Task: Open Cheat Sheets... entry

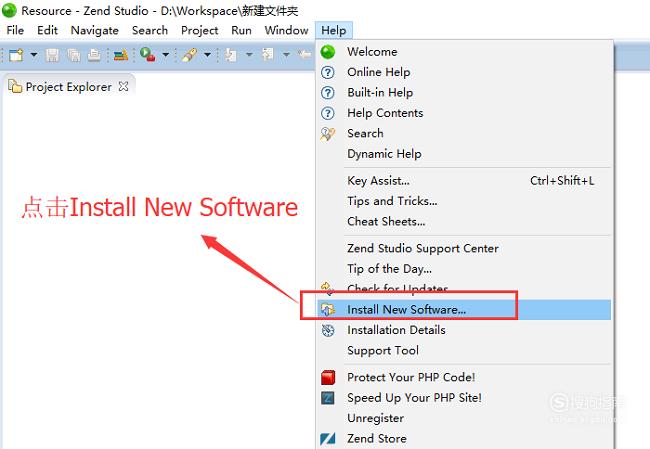Action: tap(463, 221)
